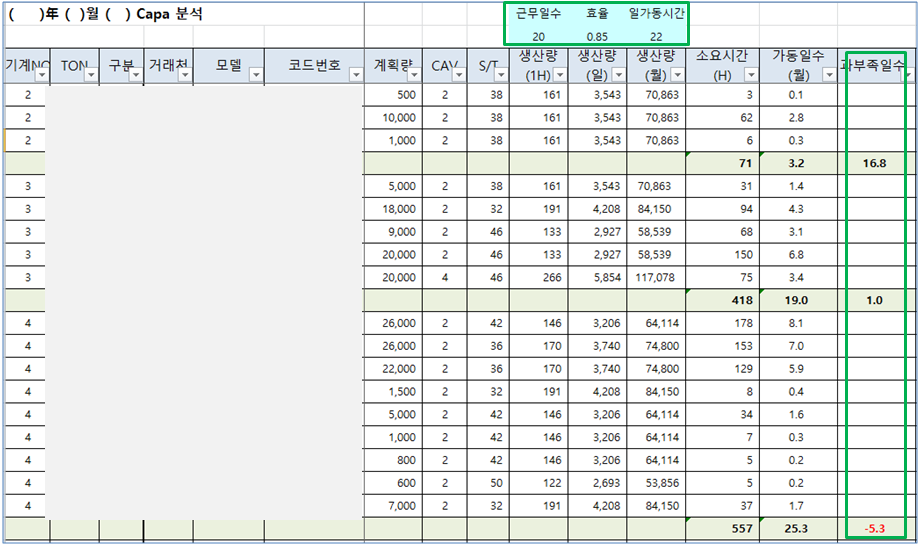Open the 코드번호 column filter dropdown
The image size is (920, 545).
356,75
